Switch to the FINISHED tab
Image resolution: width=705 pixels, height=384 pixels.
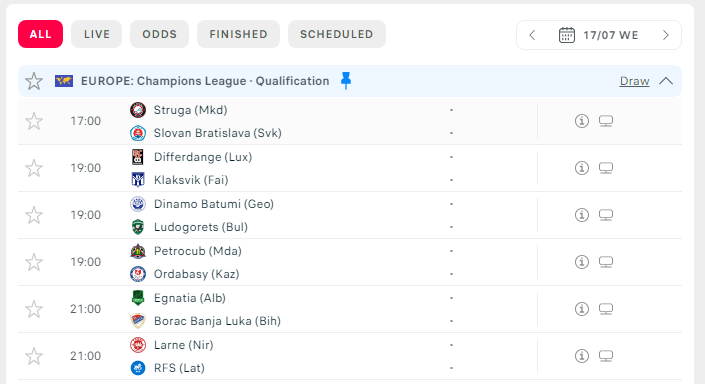click(x=238, y=34)
